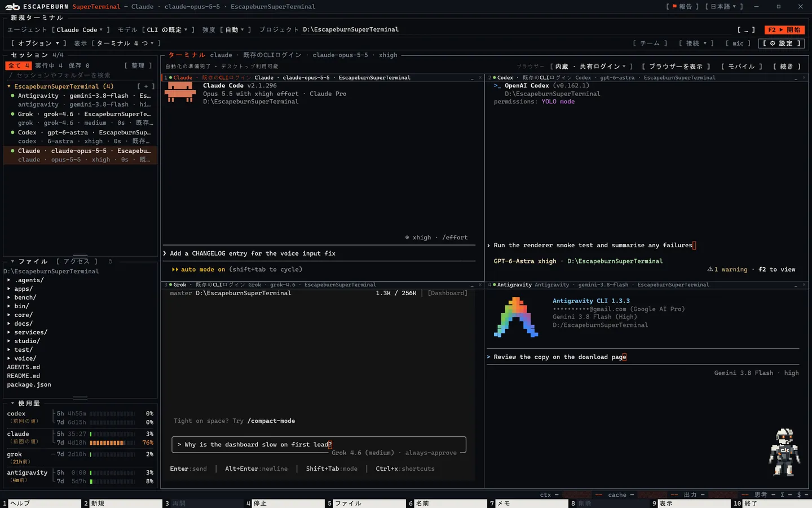Collapse the EscapeburnSuperTerminal session group
This screenshot has height=508, width=812.
click(x=9, y=86)
